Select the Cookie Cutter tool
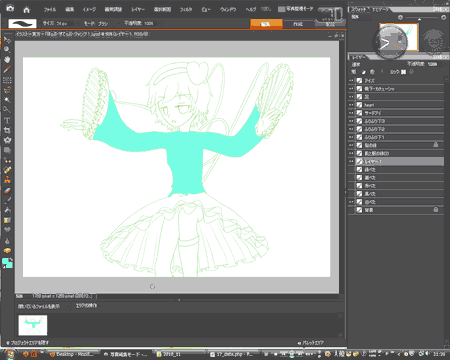 [7, 140]
